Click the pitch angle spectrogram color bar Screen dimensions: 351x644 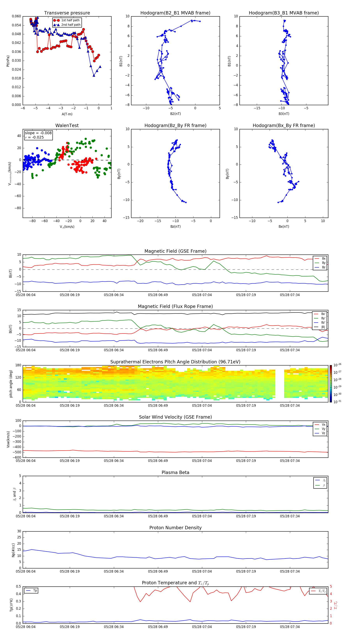331,384
